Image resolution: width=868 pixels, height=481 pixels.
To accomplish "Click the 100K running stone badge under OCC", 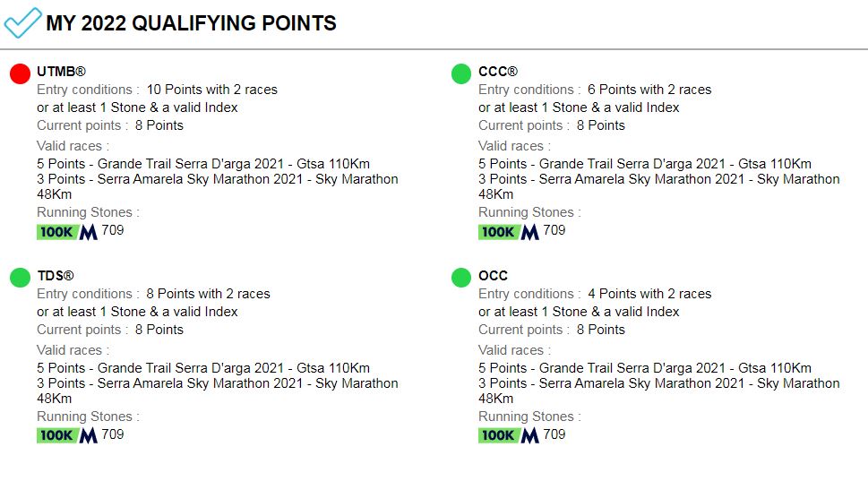I will [498, 435].
